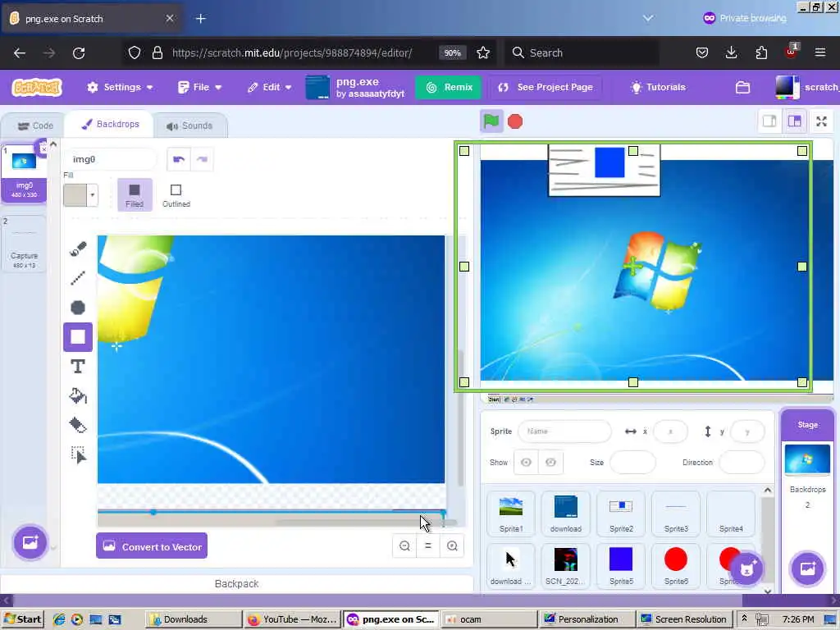This screenshot has height=630, width=840.
Task: Open the Edit menu
Action: 270,87
